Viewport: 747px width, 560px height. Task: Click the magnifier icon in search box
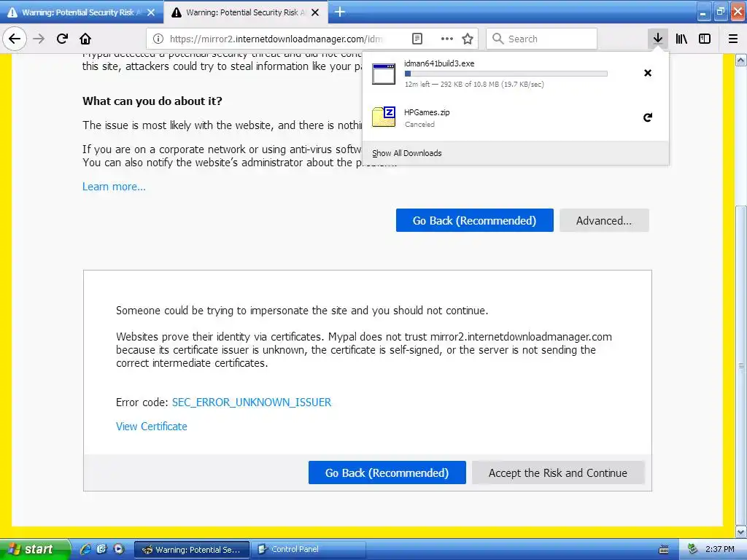(x=498, y=39)
